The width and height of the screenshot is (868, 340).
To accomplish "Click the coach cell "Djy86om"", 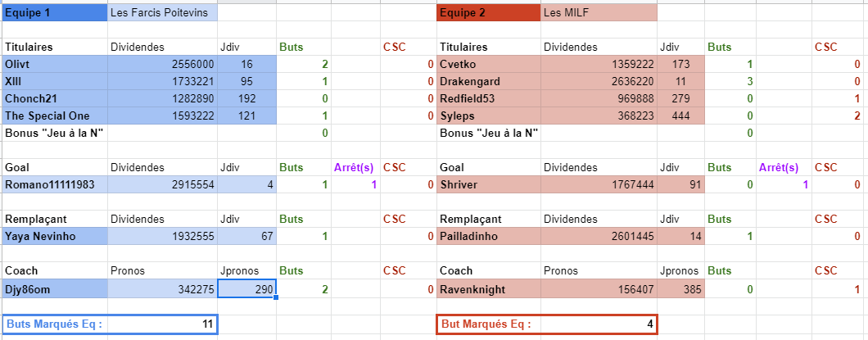I will (55, 289).
